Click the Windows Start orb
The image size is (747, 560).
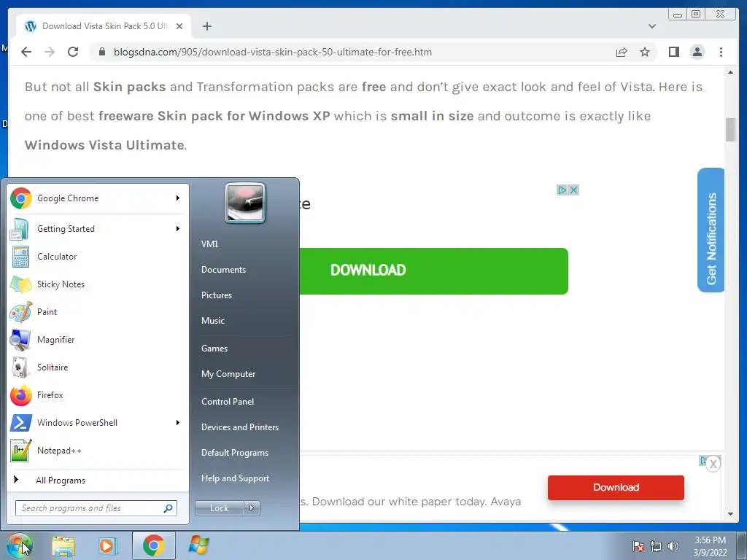coord(19,545)
